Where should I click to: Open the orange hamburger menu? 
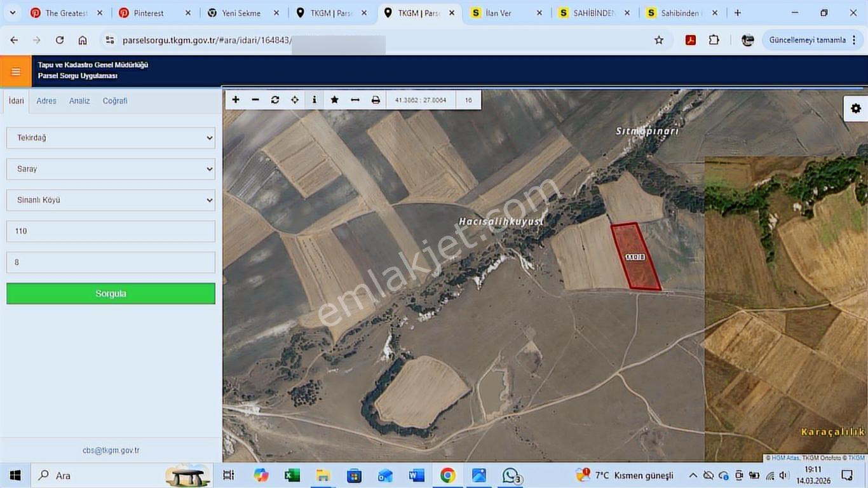[16, 72]
